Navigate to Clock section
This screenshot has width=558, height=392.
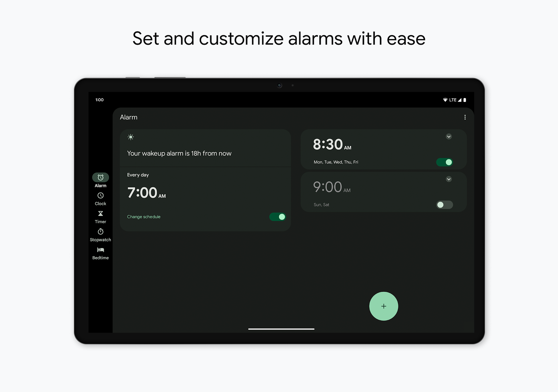coord(101,198)
